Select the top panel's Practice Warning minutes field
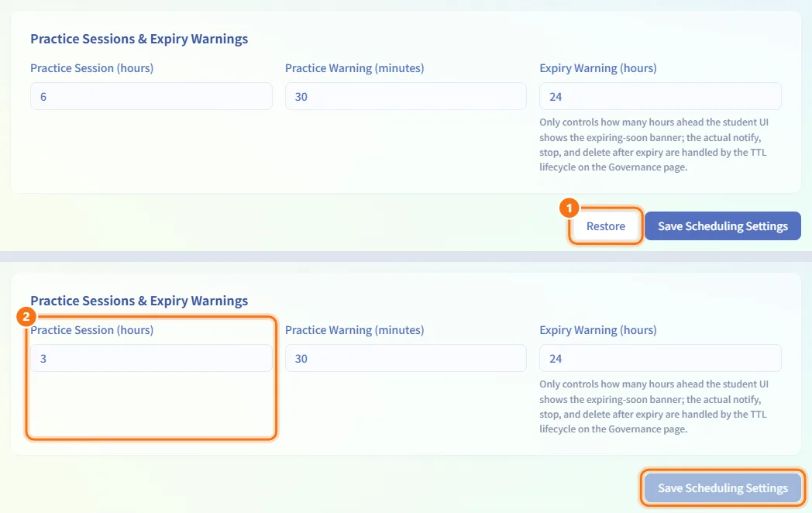Screen dimensions: 812x513 tap(405, 96)
